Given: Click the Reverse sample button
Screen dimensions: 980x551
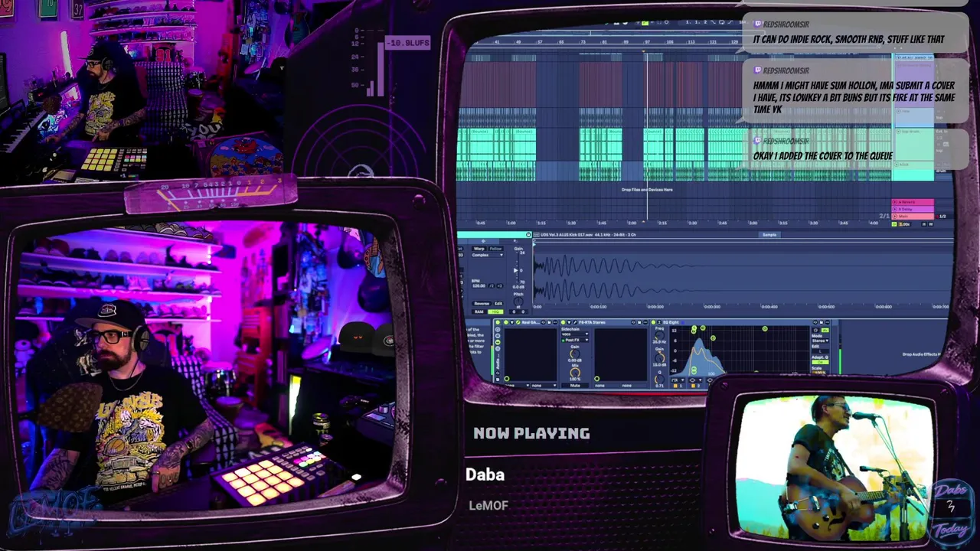Looking at the screenshot, I should pyautogui.click(x=482, y=304).
